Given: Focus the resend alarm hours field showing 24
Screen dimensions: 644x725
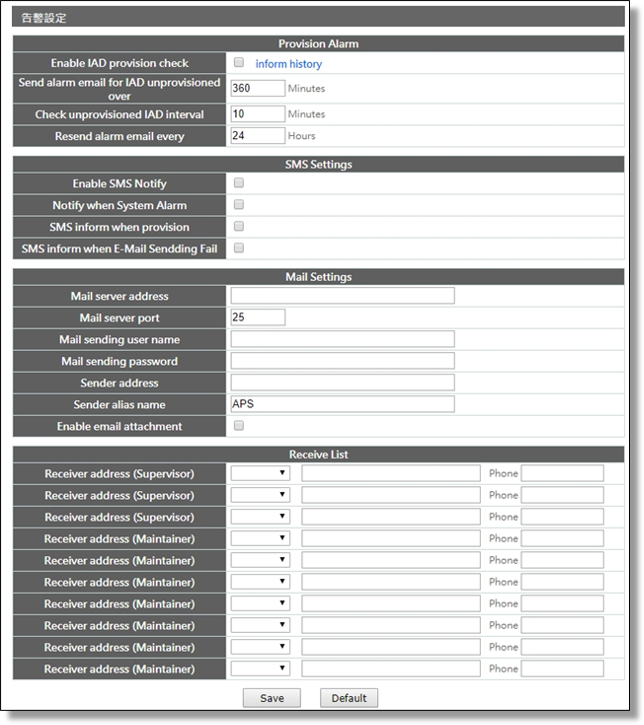Looking at the screenshot, I should [258, 135].
